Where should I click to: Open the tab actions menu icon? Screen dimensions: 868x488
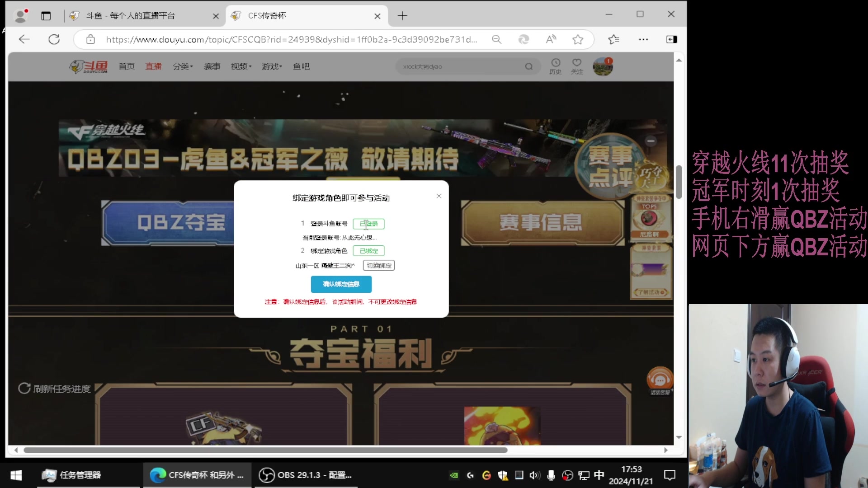pos(46,16)
